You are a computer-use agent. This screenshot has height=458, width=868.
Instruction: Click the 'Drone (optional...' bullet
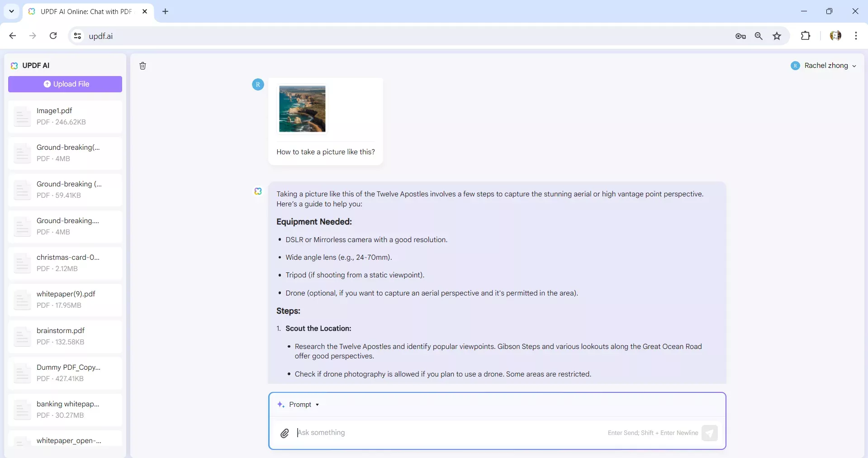click(432, 293)
